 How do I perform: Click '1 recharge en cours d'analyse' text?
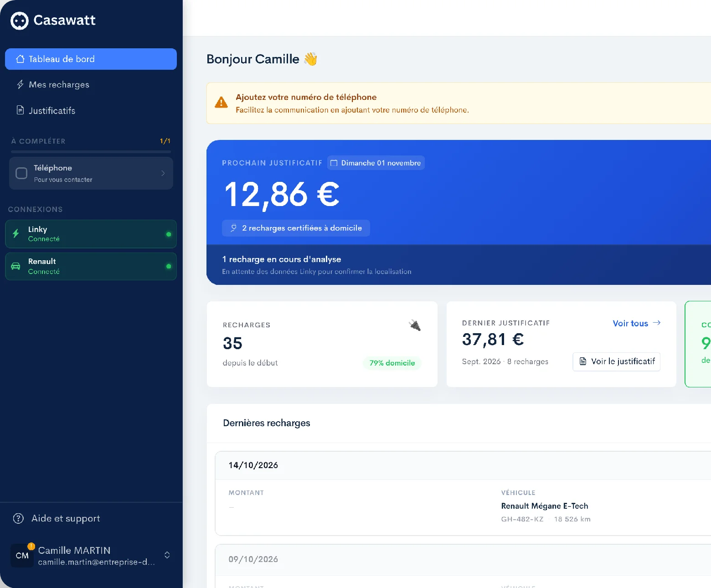(x=282, y=259)
